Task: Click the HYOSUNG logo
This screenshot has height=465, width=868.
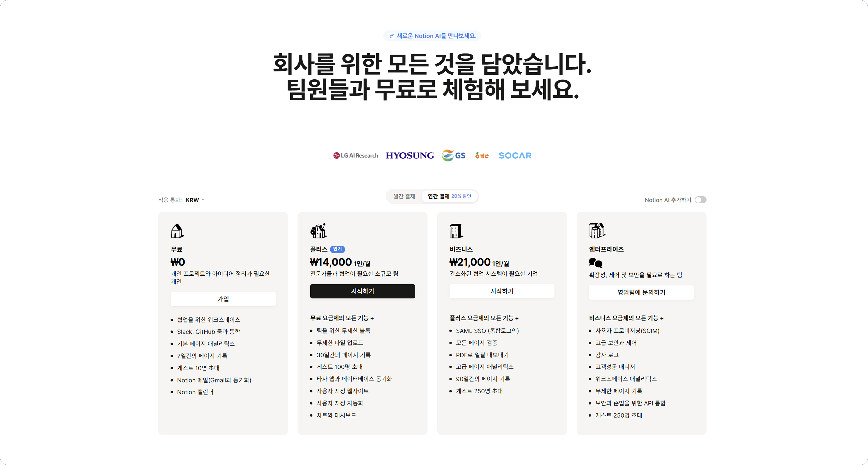Action: [410, 155]
